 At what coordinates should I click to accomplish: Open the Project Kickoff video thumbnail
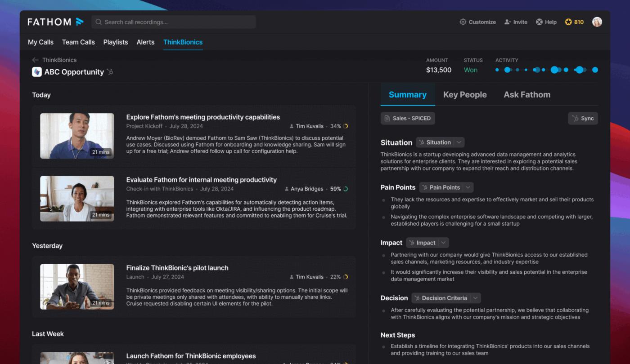[x=77, y=136]
